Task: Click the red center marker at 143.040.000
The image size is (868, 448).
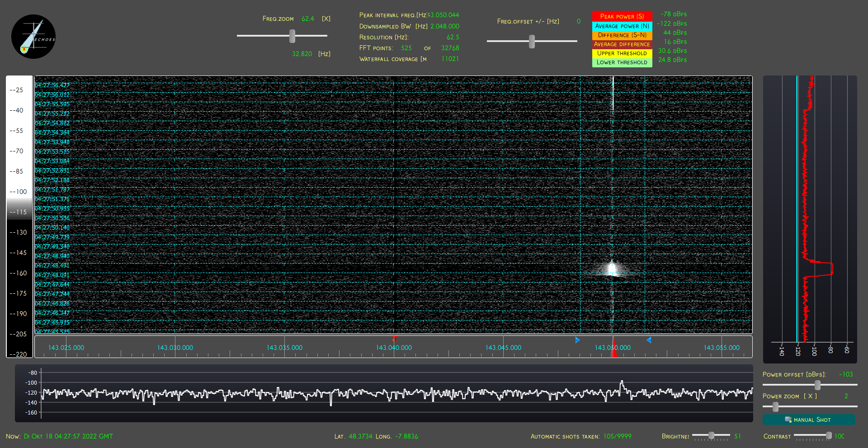Action: click(x=394, y=338)
